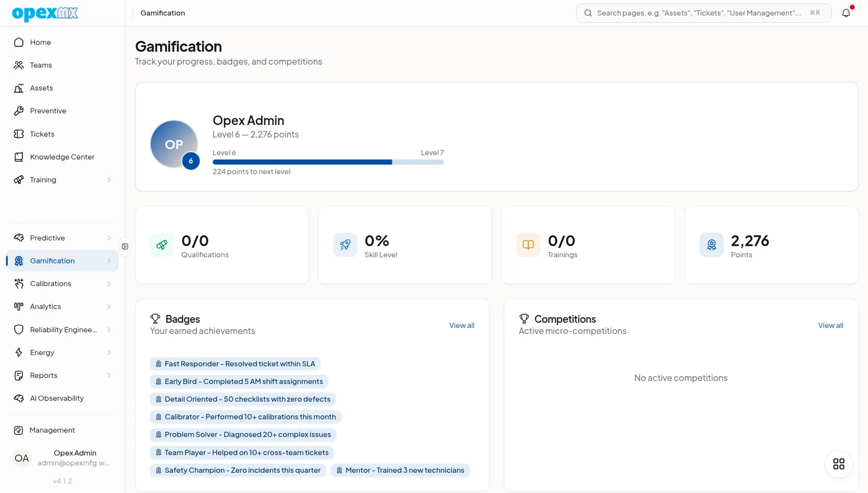Click the Points ribbon badge icon
The image size is (868, 493).
point(711,245)
